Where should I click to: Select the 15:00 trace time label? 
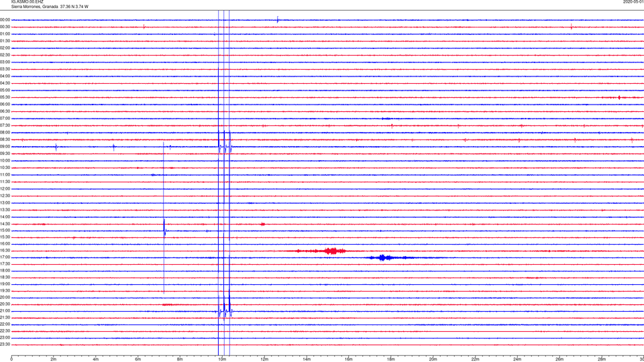[x=5, y=231]
